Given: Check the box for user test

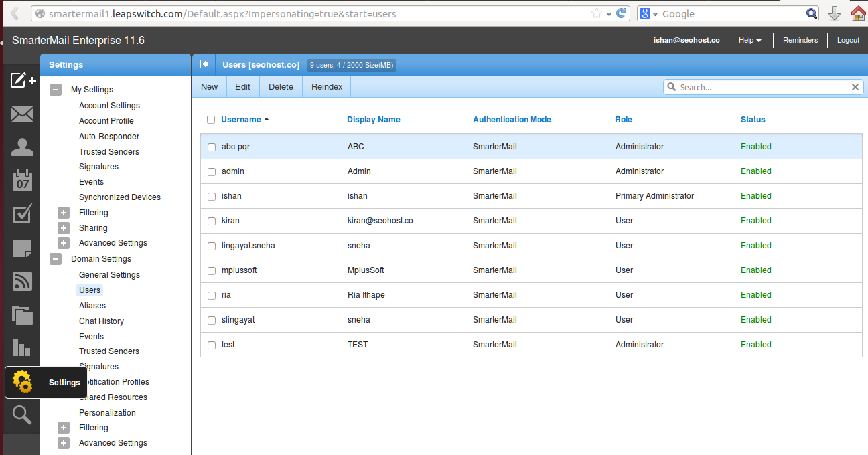Looking at the screenshot, I should 212,345.
